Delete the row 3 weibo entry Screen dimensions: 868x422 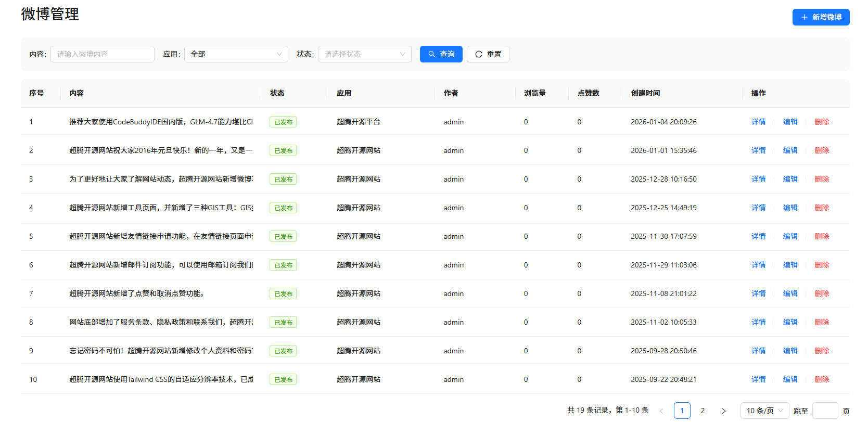tap(822, 179)
